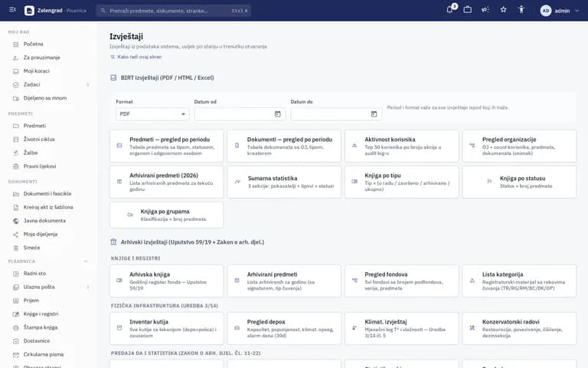Image resolution: width=588 pixels, height=368 pixels.
Task: Open the announcements megaphone icon
Action: pos(485,10)
